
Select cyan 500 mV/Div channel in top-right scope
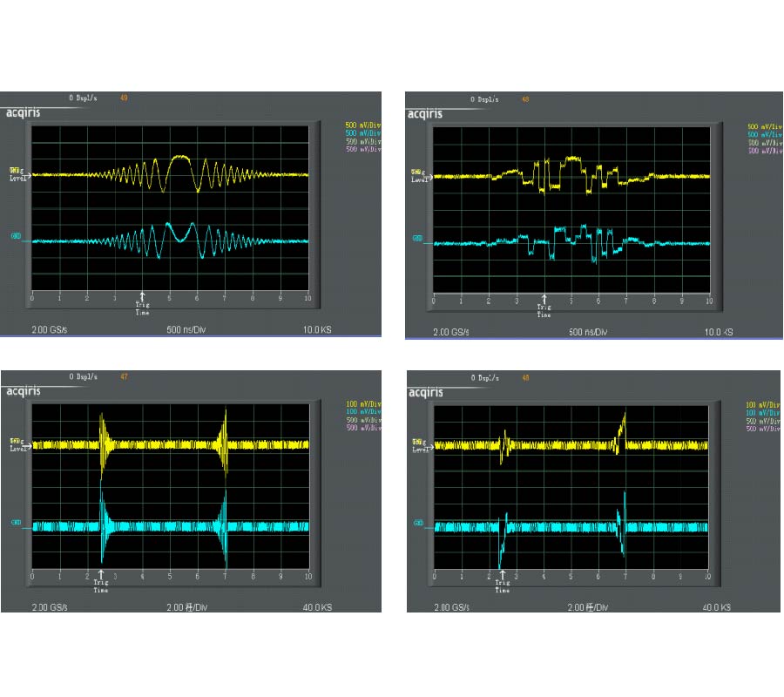point(765,134)
